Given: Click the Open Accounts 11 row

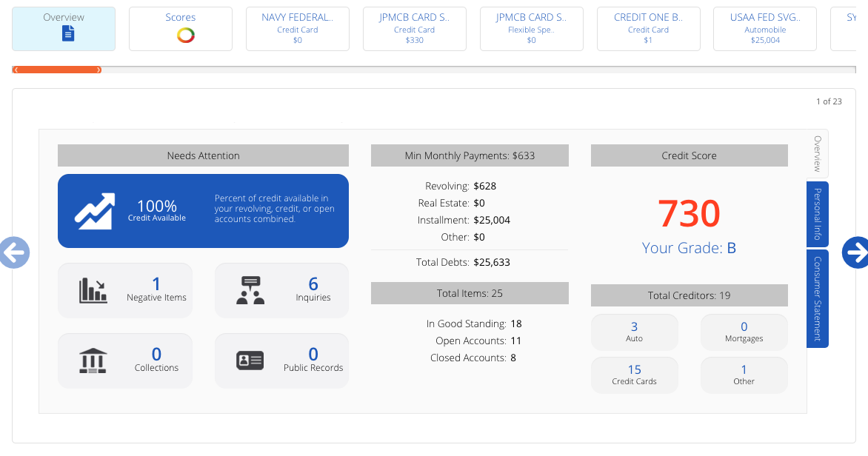Looking at the screenshot, I should pyautogui.click(x=478, y=341).
